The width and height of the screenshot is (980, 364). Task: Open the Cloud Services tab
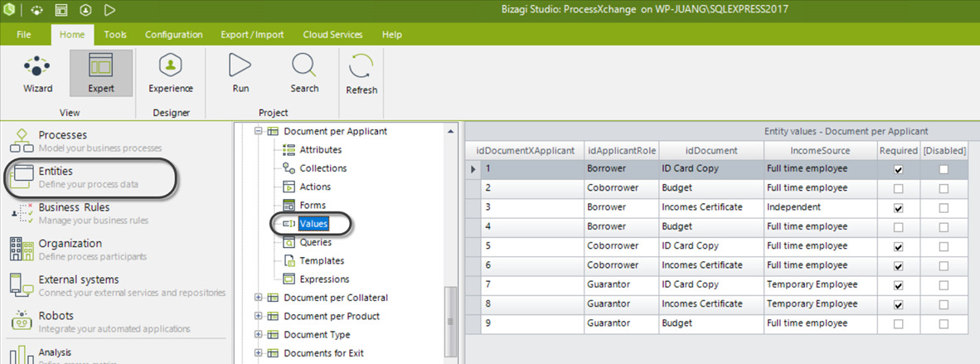pyautogui.click(x=332, y=34)
